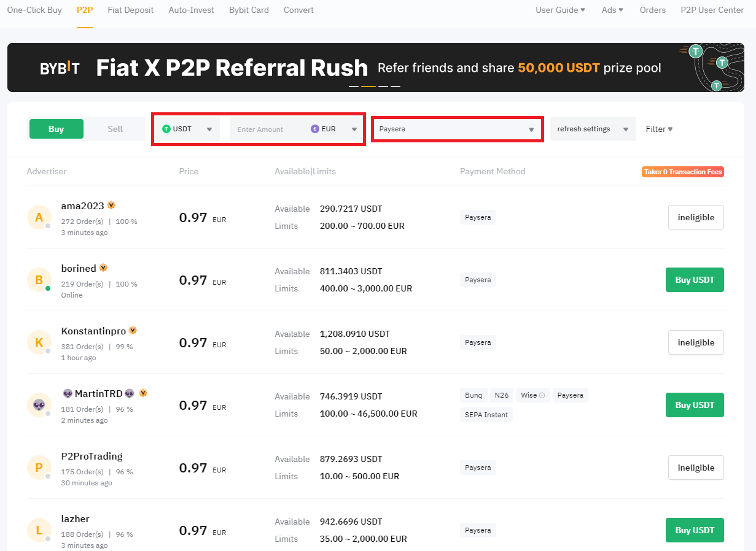Go to One-Click Buy tab

34,10
